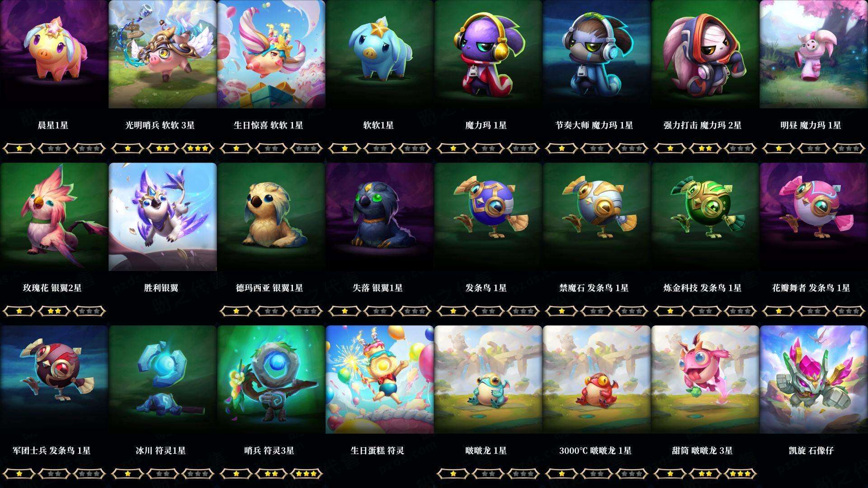Select the 玫瑰花 银翼 pink bird portrait
868x488 pixels.
[x=54, y=217]
